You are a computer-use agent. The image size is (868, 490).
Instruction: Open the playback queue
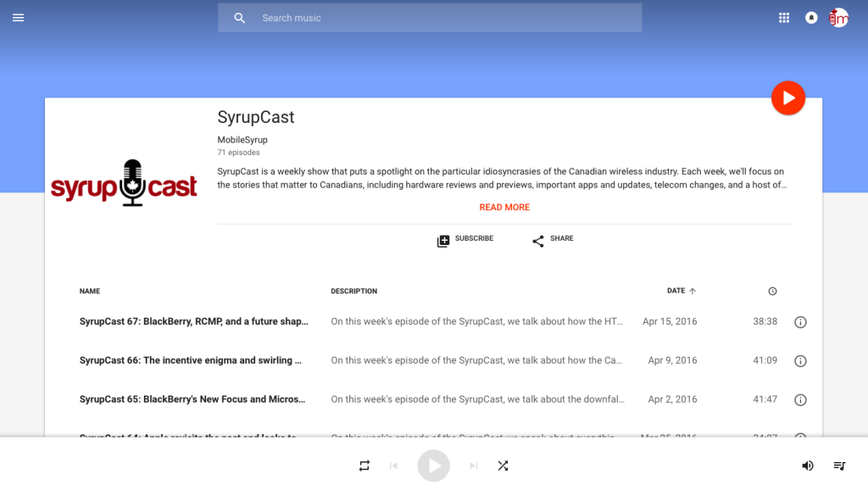click(839, 465)
